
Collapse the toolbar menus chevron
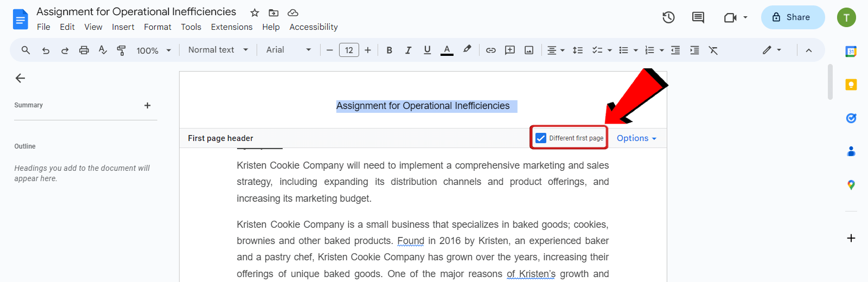pos(808,50)
